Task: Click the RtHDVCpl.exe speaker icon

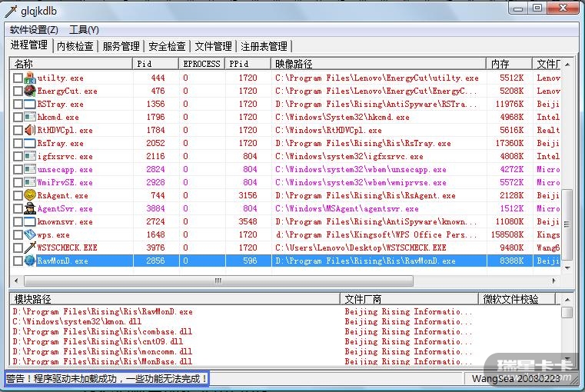Action: (30, 130)
